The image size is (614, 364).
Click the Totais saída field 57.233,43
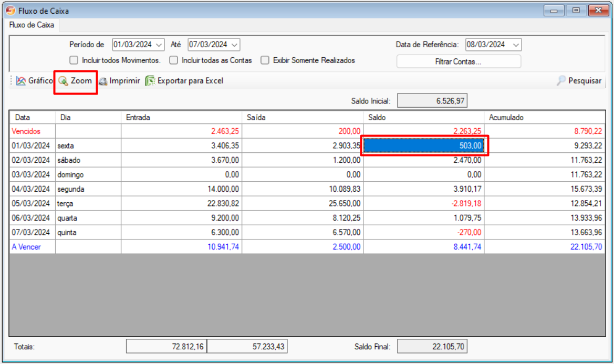247,346
